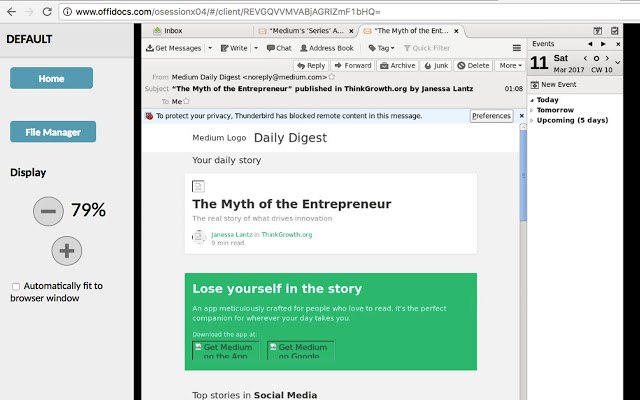Open the Home button in sidebar
The height and width of the screenshot is (400, 640).
tap(51, 78)
